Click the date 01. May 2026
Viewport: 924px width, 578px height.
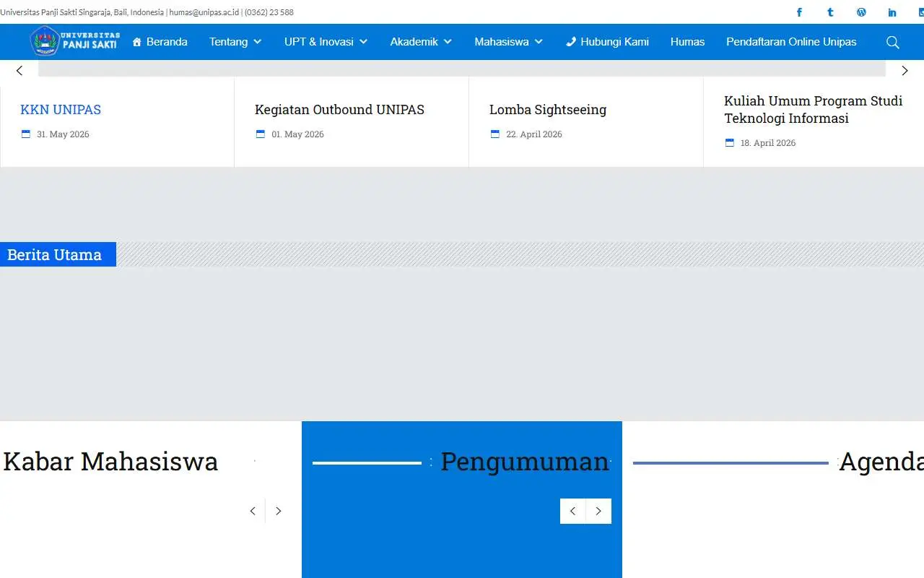click(x=297, y=134)
